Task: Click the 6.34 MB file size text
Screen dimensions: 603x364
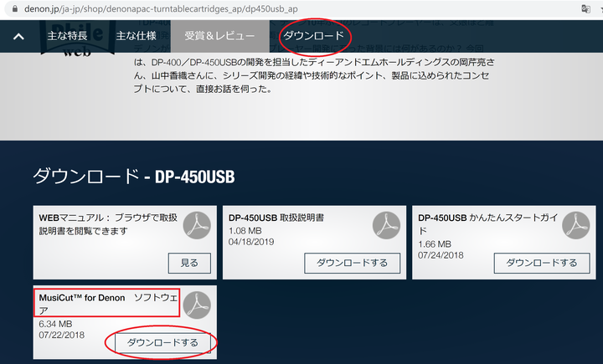Action: tap(55, 324)
